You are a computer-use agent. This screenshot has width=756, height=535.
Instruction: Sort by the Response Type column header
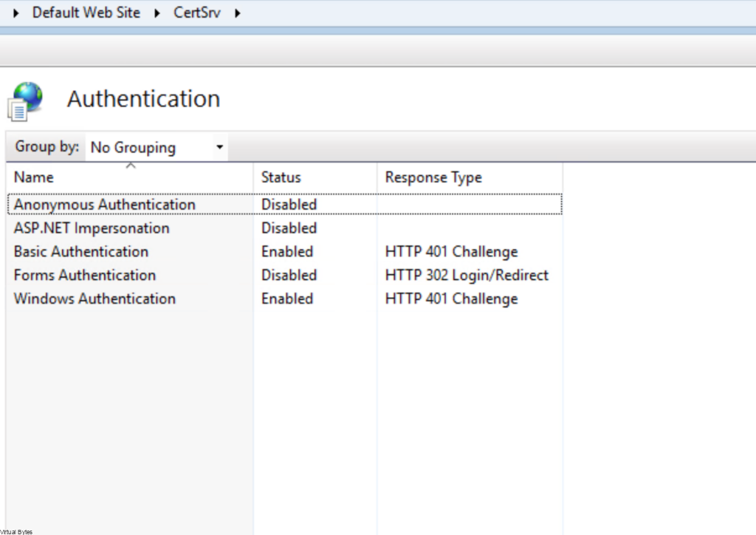tap(433, 177)
